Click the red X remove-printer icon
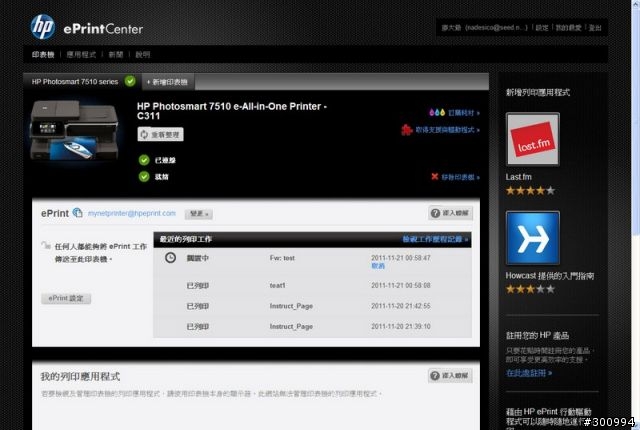 [x=435, y=176]
